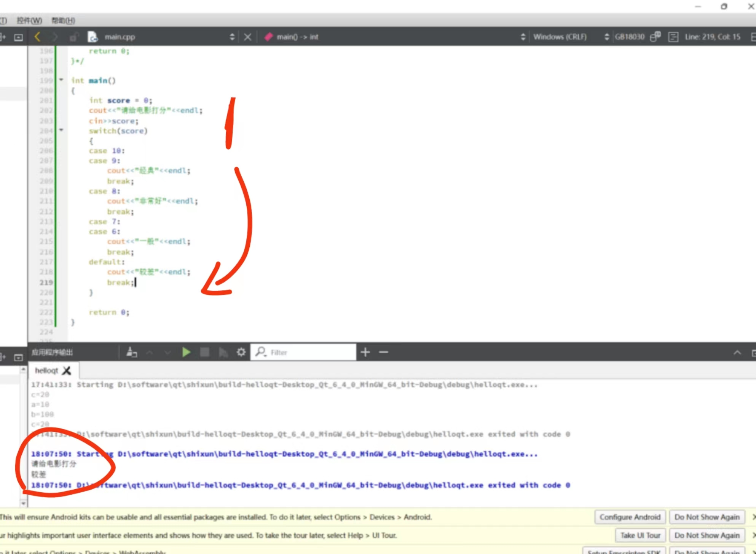
Task: Collapse the main() function fold arrow
Action: (x=61, y=80)
